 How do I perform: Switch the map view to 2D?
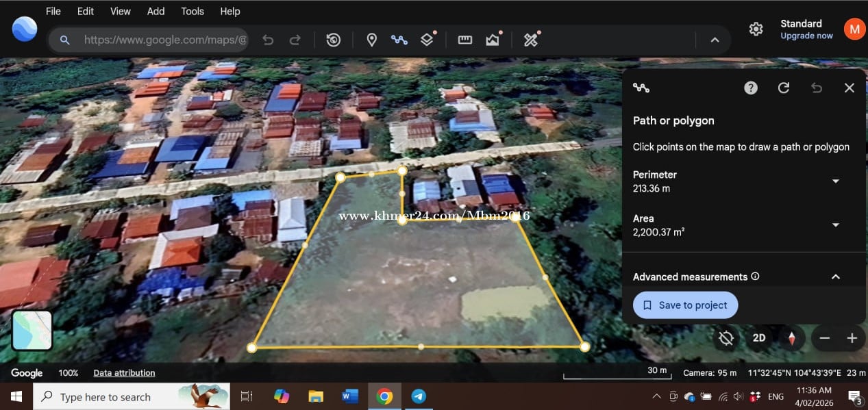[759, 338]
